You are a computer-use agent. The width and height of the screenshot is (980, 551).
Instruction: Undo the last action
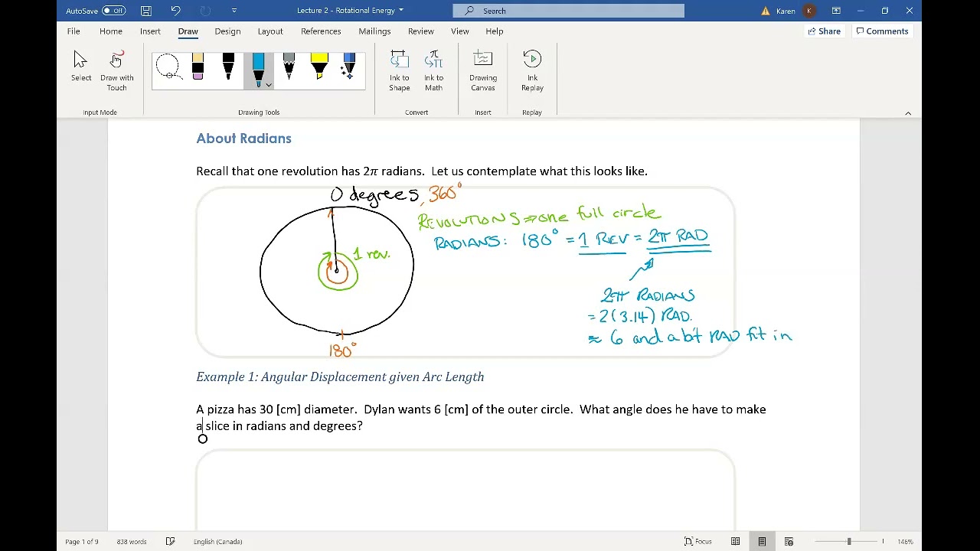(175, 11)
